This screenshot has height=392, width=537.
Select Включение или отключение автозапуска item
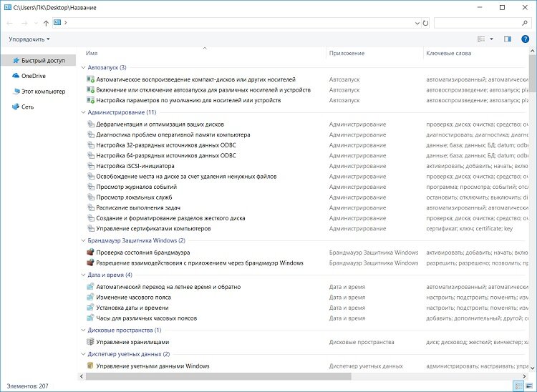pos(203,90)
